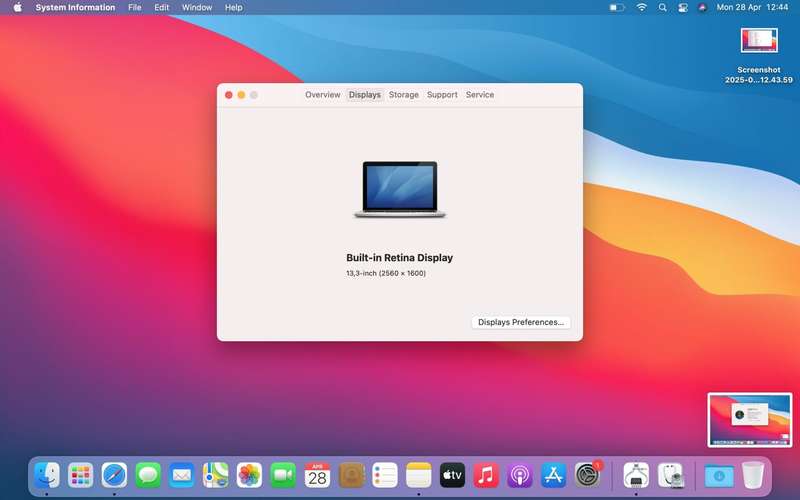
Task: Open Maps from the dock
Action: (215, 476)
